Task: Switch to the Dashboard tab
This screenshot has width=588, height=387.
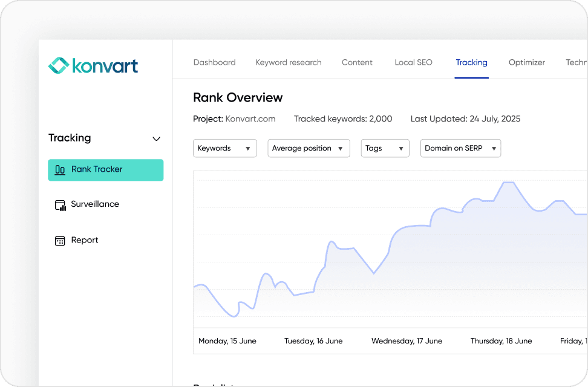Action: tap(214, 62)
